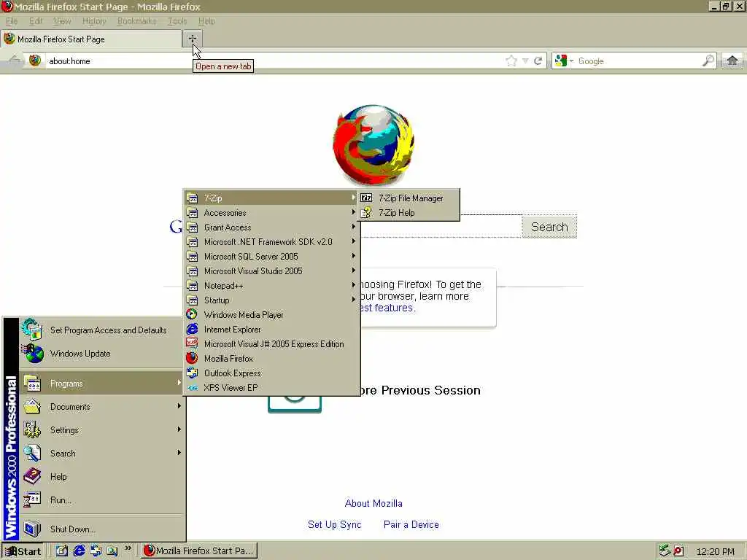
Task: Open Windows Update
Action: [101, 354]
